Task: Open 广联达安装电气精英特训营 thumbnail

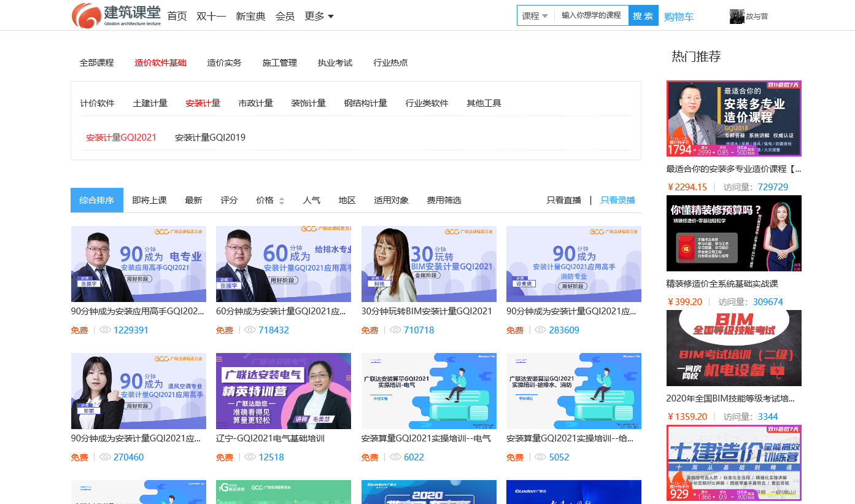Action: [x=284, y=391]
